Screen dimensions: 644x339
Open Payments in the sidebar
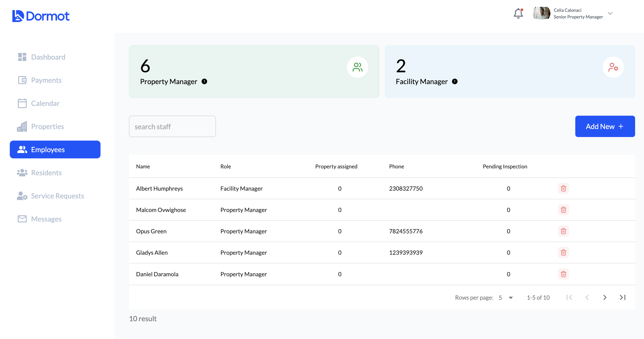(x=55, y=80)
